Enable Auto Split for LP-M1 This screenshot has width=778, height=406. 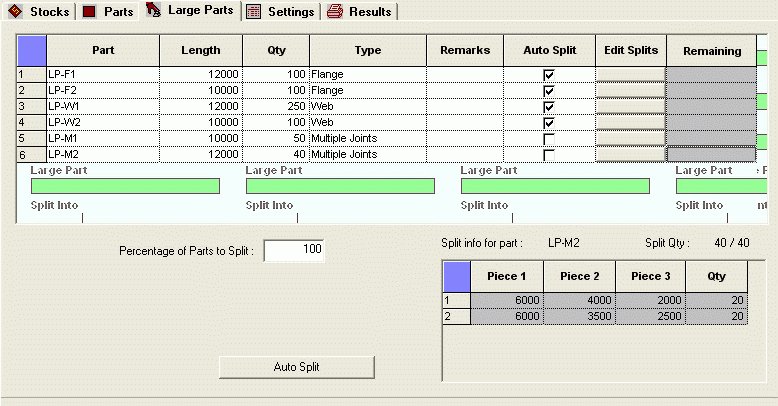(x=548, y=139)
